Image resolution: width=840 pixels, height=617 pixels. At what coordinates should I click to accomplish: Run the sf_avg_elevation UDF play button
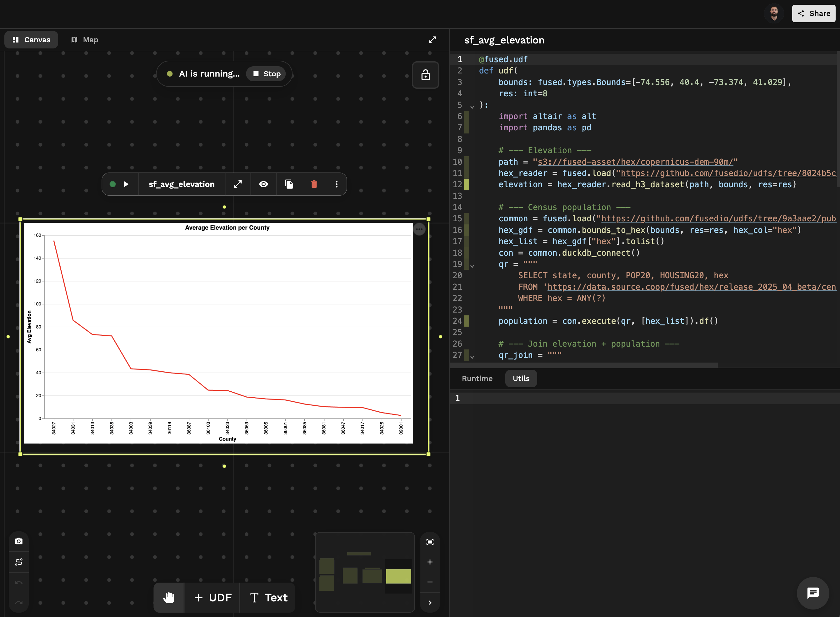click(126, 184)
